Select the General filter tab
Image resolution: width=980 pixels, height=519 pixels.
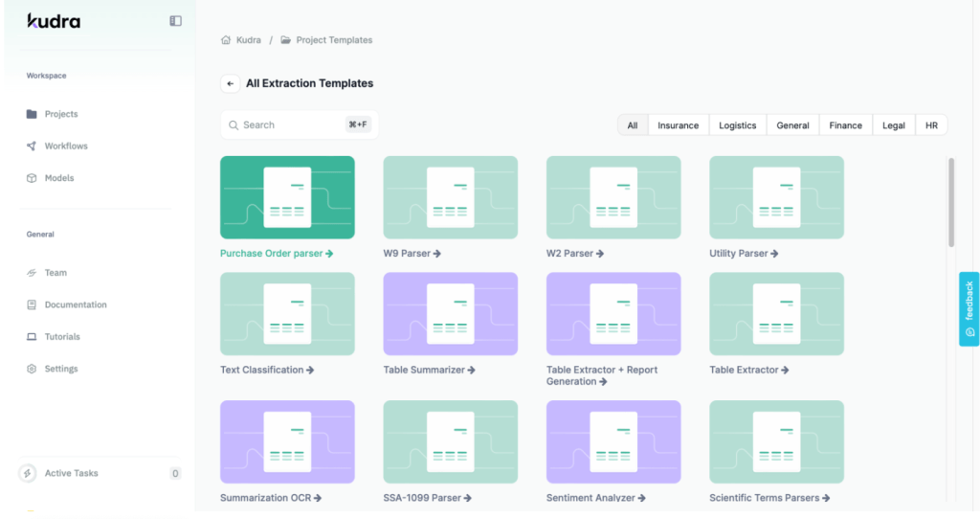click(x=792, y=125)
